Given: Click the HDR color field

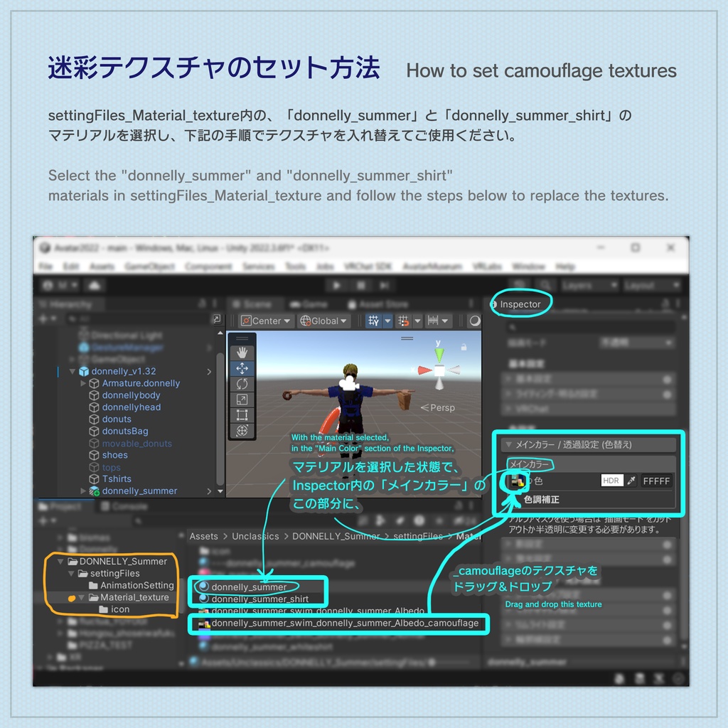Looking at the screenshot, I should (611, 481).
